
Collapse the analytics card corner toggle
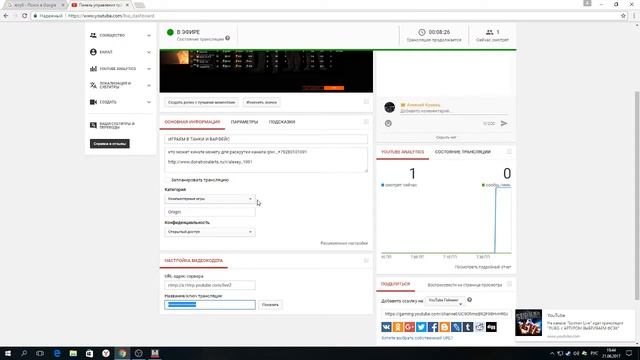click(x=509, y=152)
